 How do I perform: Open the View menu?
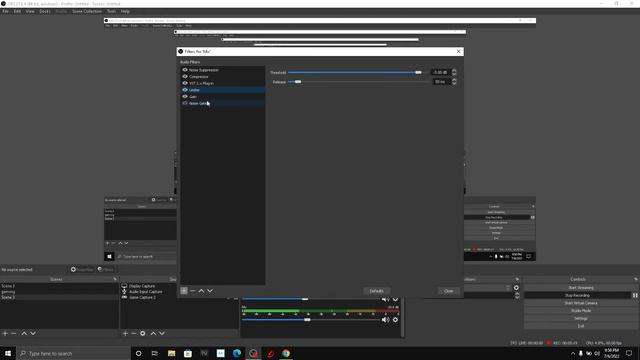30,11
